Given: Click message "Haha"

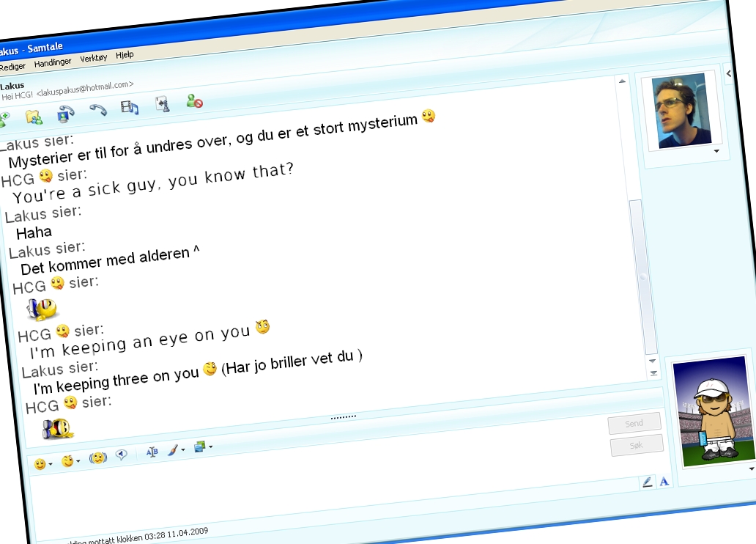Looking at the screenshot, I should pos(34,232).
